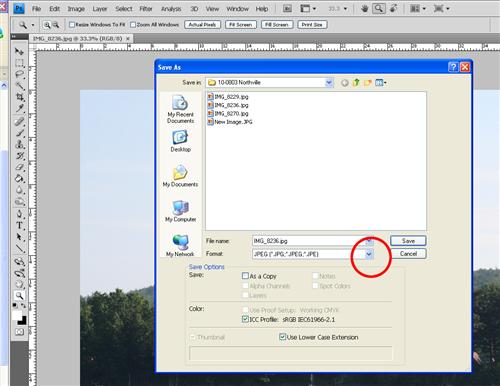The height and width of the screenshot is (386, 500).
Task: Toggle Quick Mask mode in the toolbox
Action: (x=19, y=332)
